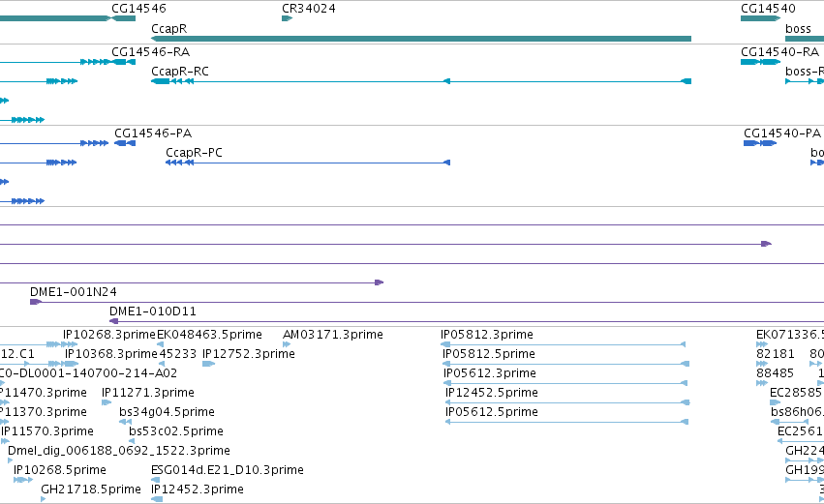This screenshot has width=824, height=504.
Task: Click the CcapR-RC transcript line
Action: pos(421,81)
